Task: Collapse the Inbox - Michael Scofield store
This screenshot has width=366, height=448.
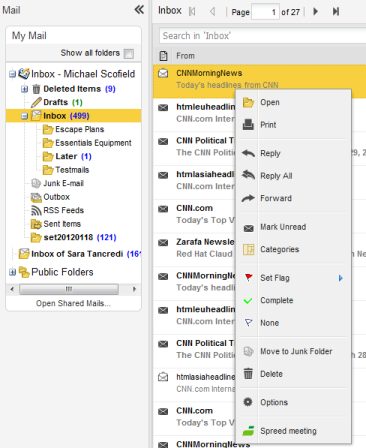Action: (12, 74)
